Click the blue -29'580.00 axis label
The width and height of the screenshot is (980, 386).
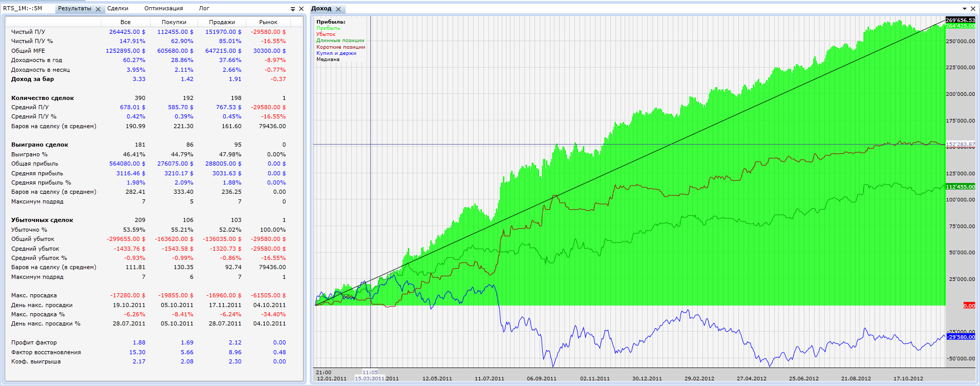(x=960, y=337)
